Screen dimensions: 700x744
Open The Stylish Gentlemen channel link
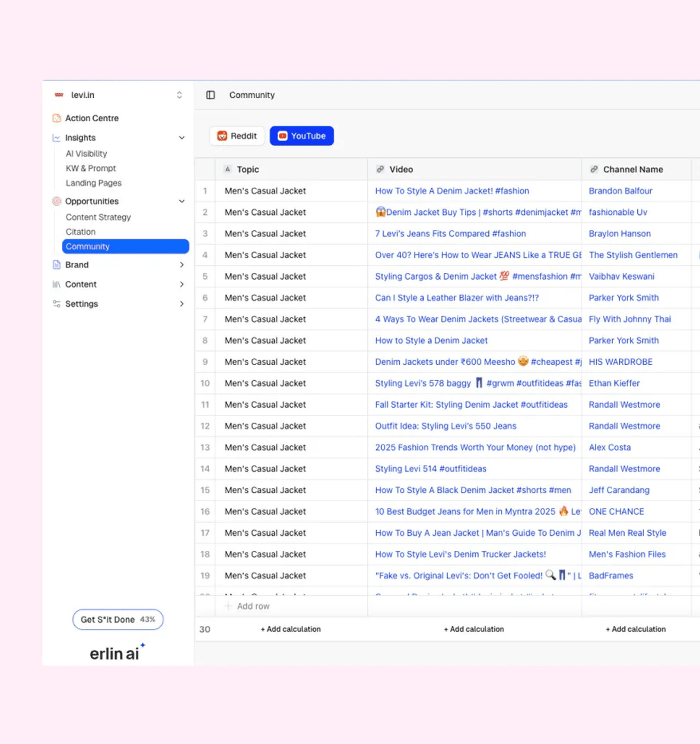(x=633, y=255)
